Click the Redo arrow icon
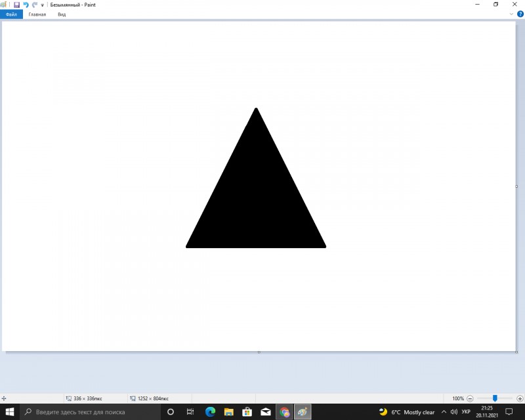 [34, 5]
